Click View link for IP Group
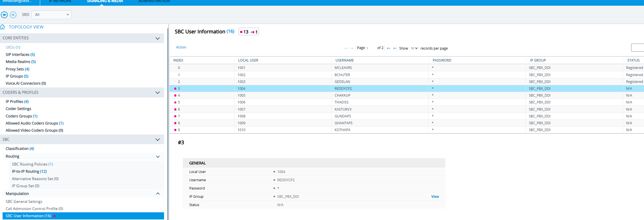 (435, 197)
